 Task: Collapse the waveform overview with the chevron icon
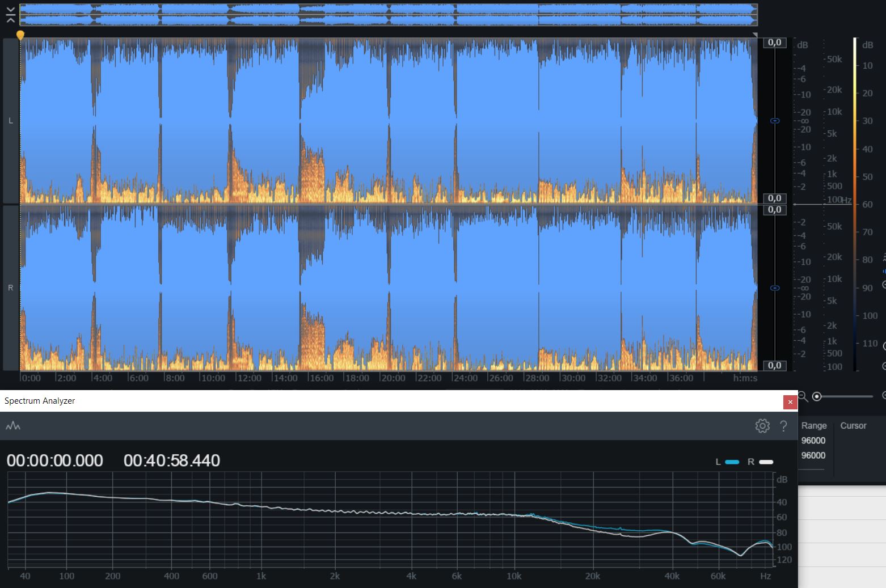10,15
